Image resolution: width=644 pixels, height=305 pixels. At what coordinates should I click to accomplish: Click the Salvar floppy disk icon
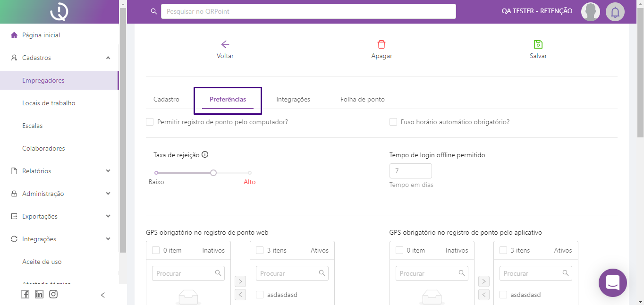538,44
